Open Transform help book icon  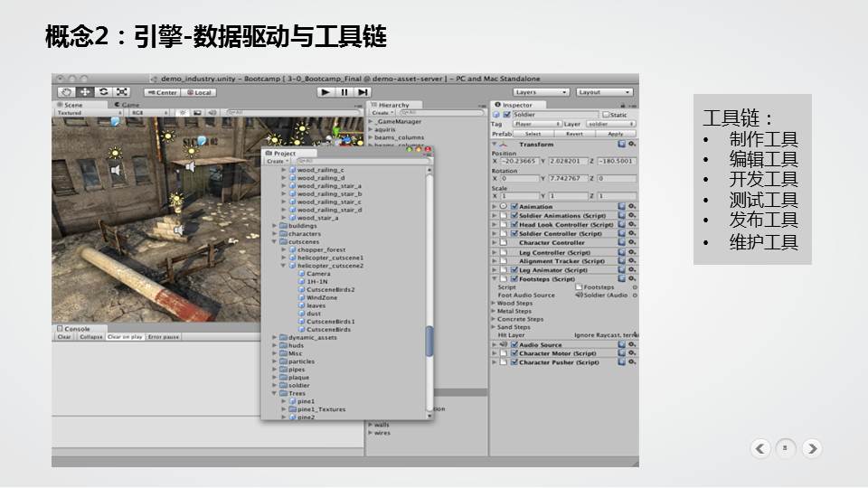(622, 144)
